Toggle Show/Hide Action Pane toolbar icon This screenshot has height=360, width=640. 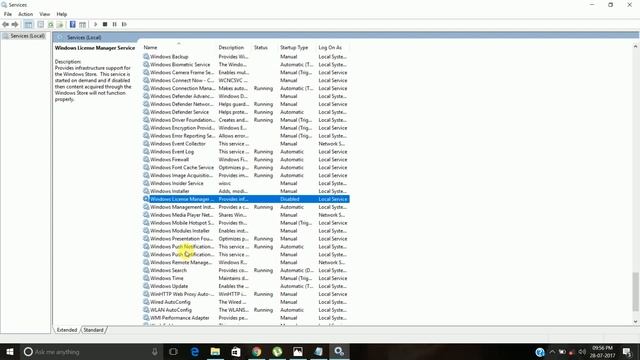pyautogui.click(x=82, y=24)
